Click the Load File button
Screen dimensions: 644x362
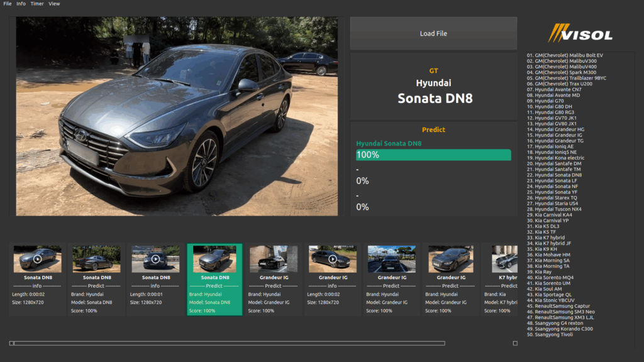click(x=433, y=34)
